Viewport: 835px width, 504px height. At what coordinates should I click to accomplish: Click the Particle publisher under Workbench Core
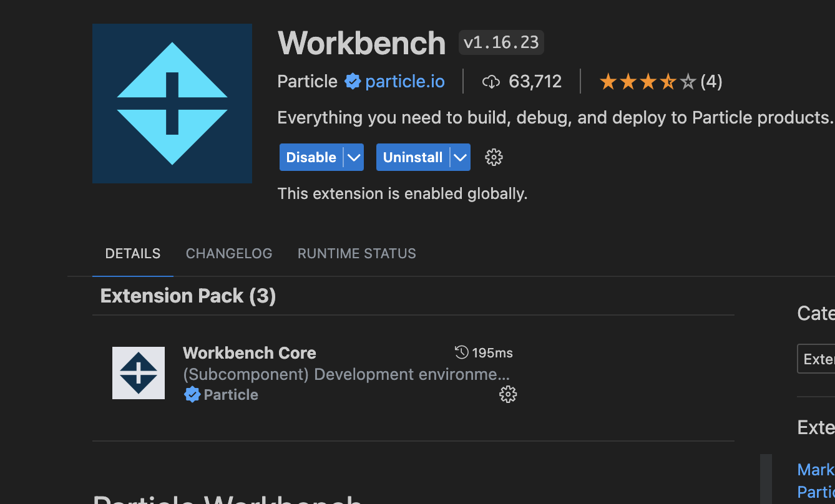[231, 394]
